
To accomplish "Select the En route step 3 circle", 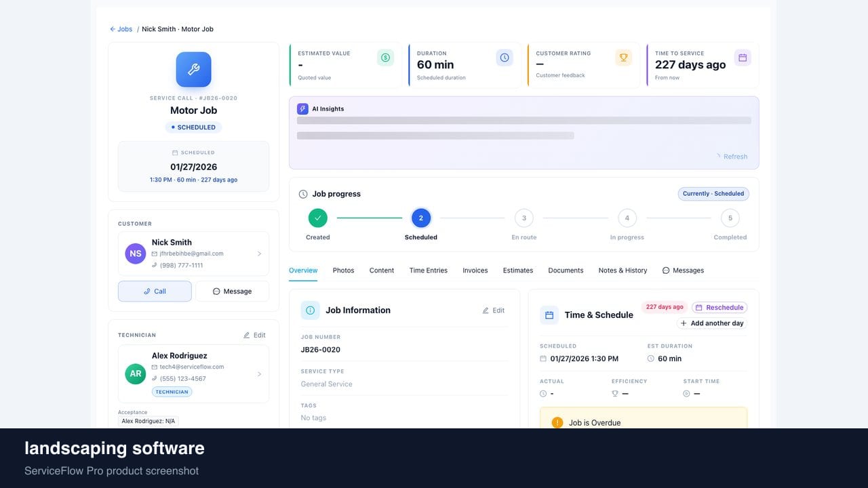I will pyautogui.click(x=524, y=218).
